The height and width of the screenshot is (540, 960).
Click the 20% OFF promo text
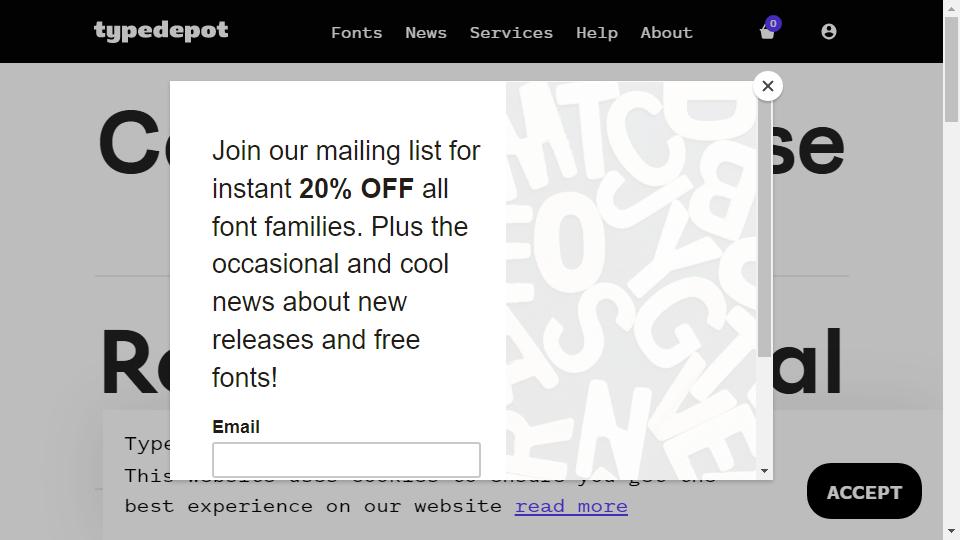(x=356, y=189)
